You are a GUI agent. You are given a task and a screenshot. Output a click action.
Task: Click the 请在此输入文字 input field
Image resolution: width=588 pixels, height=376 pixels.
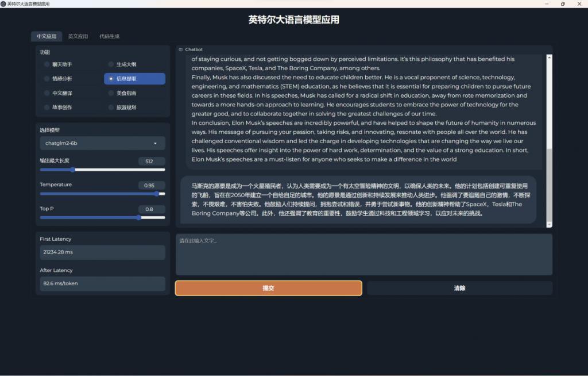[x=364, y=253]
